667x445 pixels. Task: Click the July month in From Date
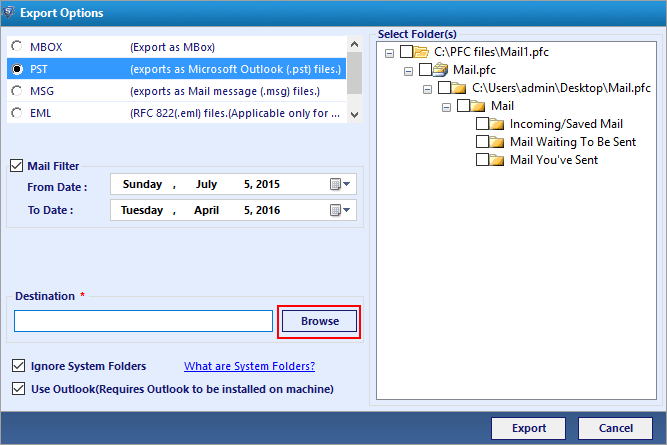(x=206, y=184)
